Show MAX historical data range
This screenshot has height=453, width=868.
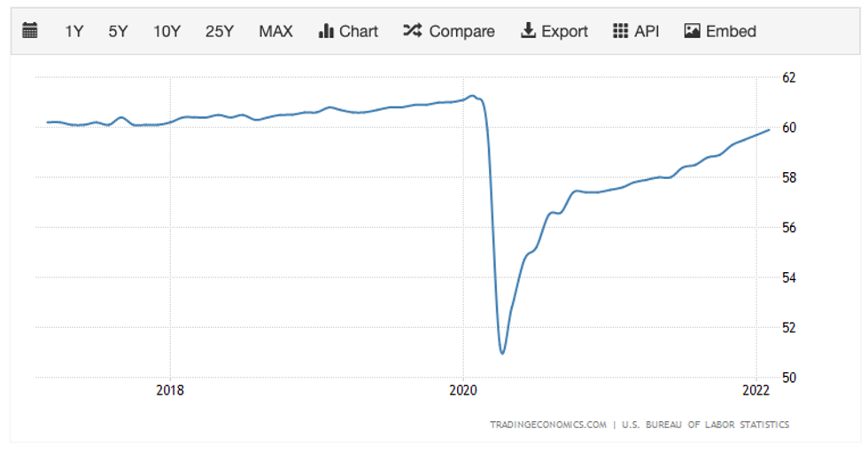tap(275, 31)
